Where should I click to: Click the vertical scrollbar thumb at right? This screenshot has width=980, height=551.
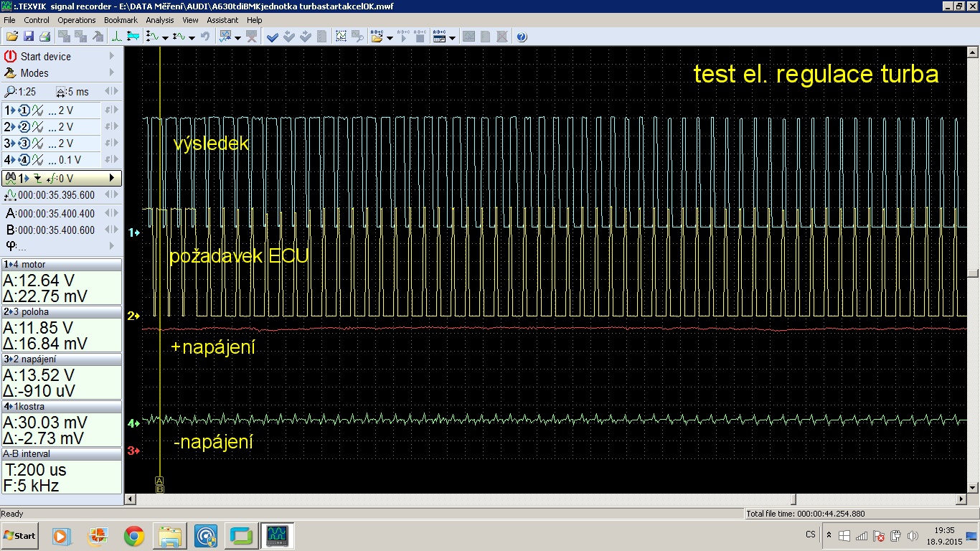(973, 273)
